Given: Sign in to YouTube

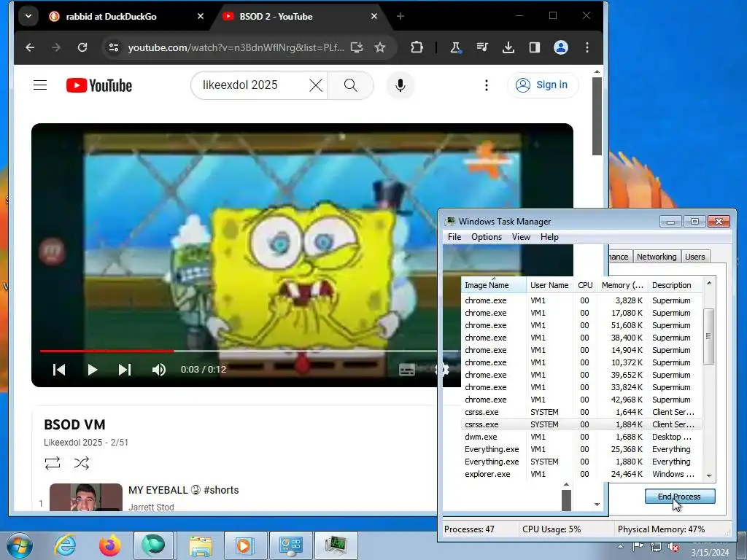Looking at the screenshot, I should tap(543, 85).
